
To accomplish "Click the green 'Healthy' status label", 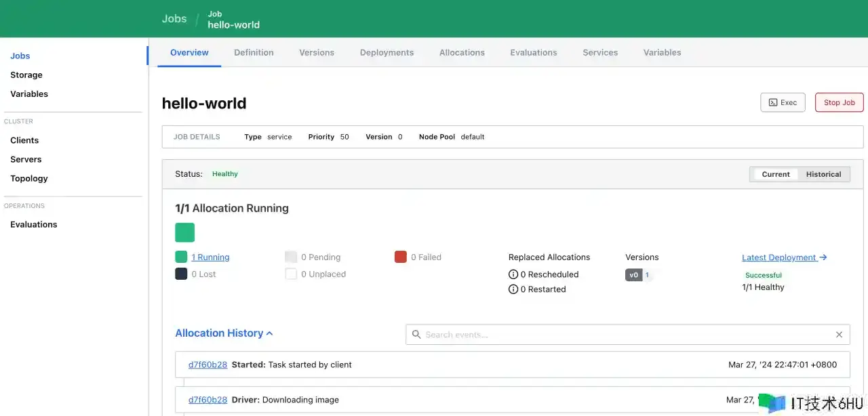I will click(x=225, y=174).
